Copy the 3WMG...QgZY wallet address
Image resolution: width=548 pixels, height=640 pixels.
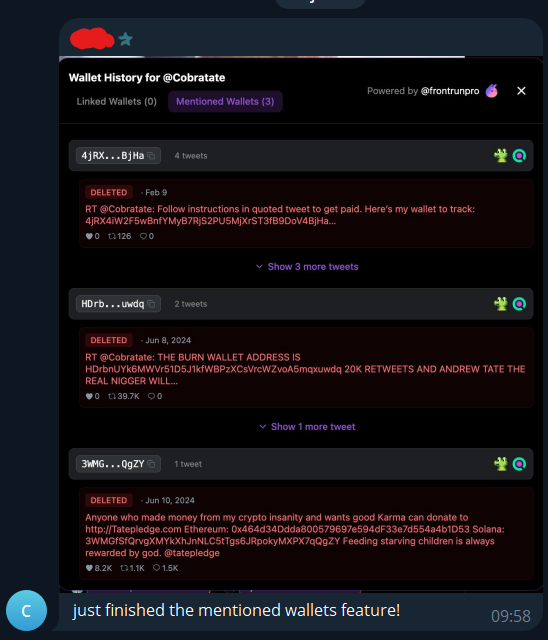[x=151, y=464]
